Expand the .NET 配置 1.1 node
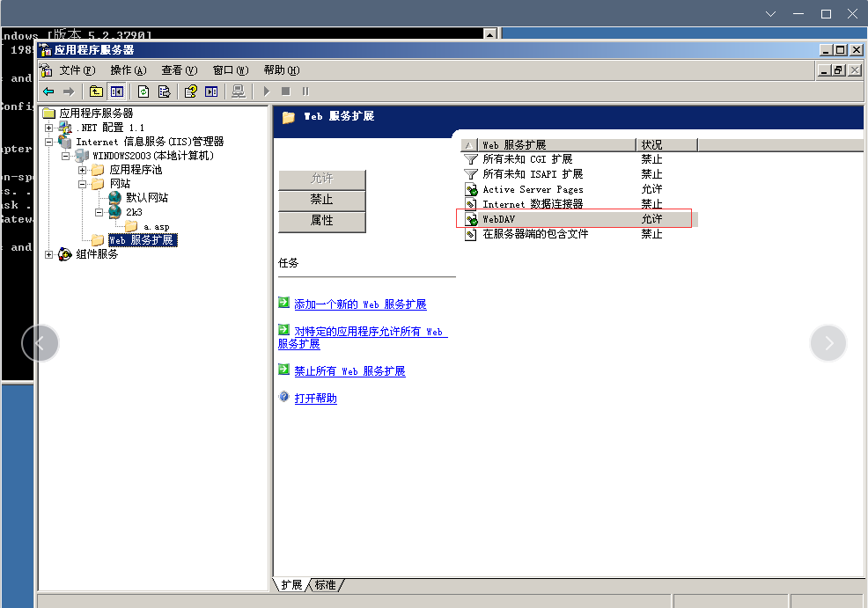This screenshot has height=608, width=868. [x=51, y=128]
